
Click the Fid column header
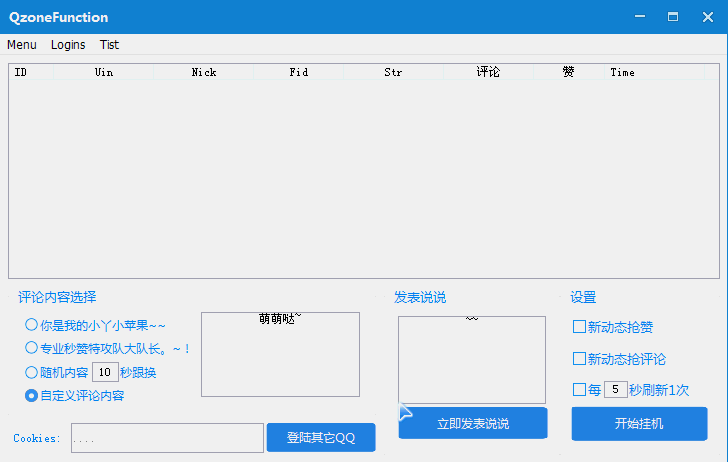coord(299,72)
